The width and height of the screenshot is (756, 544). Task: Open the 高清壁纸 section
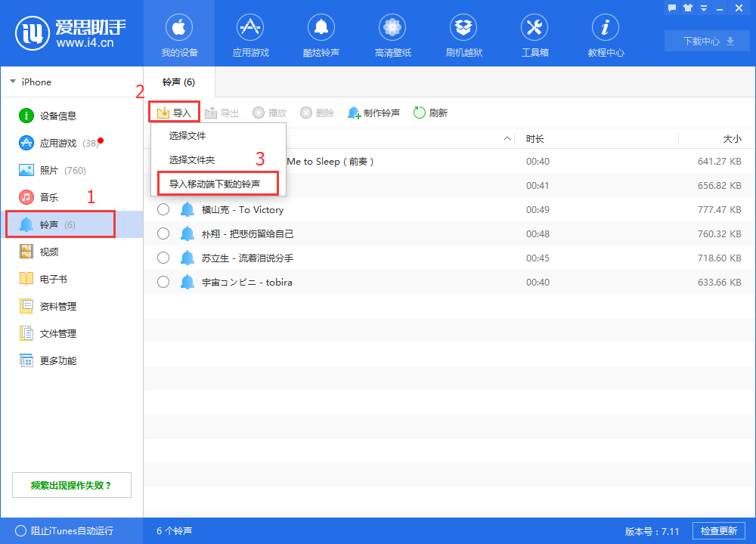click(x=392, y=34)
